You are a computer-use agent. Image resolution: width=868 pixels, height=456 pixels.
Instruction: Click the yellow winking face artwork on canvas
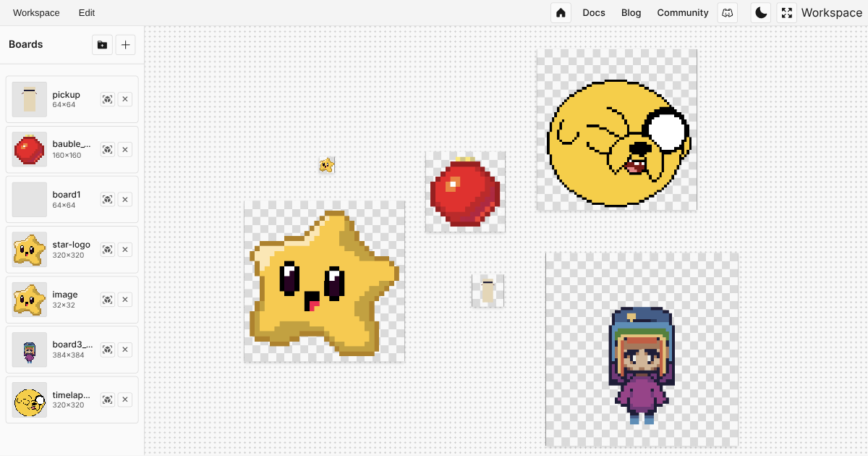616,130
